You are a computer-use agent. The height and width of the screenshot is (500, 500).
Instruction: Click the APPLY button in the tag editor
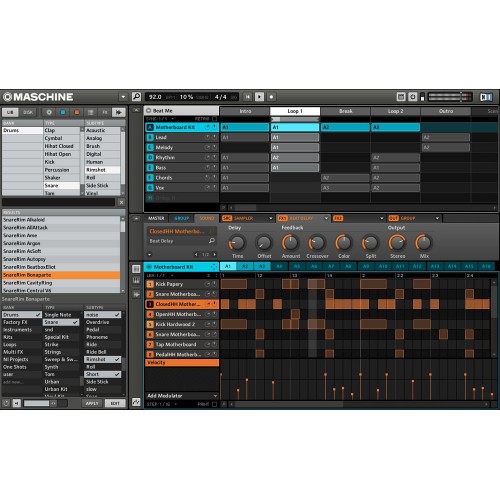(x=92, y=403)
